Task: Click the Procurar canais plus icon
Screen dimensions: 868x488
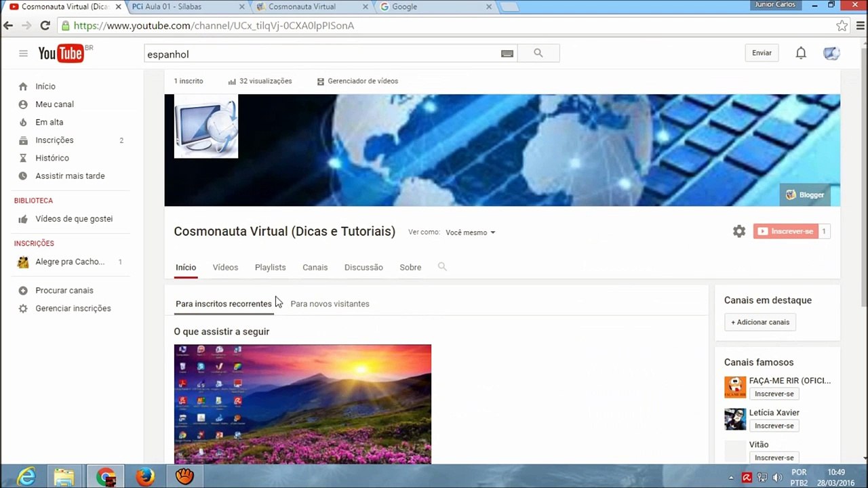Action: point(23,290)
